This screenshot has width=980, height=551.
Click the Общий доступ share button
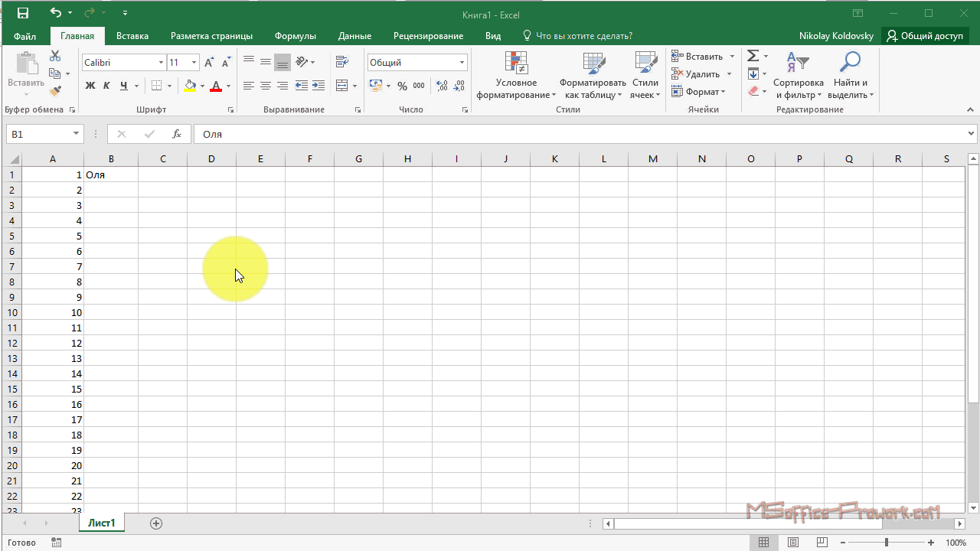click(x=925, y=36)
